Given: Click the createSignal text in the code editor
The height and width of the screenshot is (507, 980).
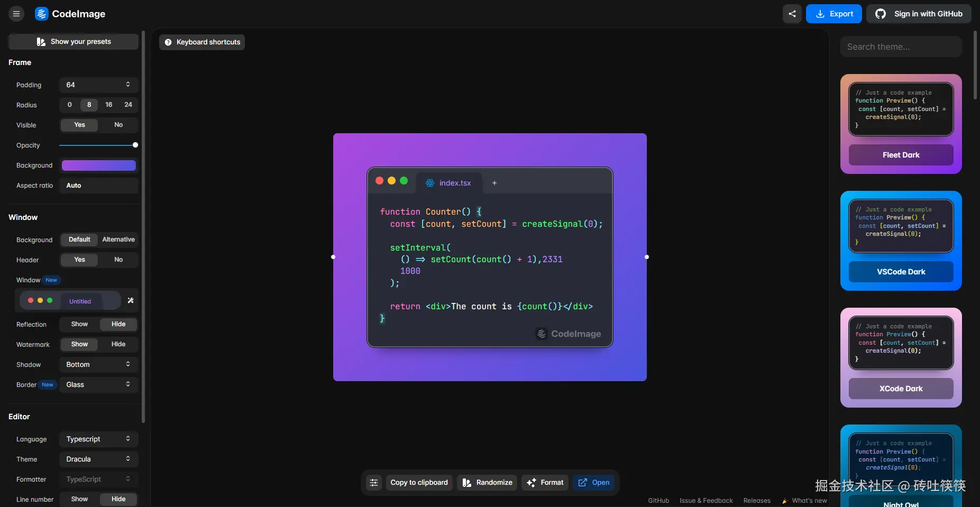Looking at the screenshot, I should pos(553,224).
